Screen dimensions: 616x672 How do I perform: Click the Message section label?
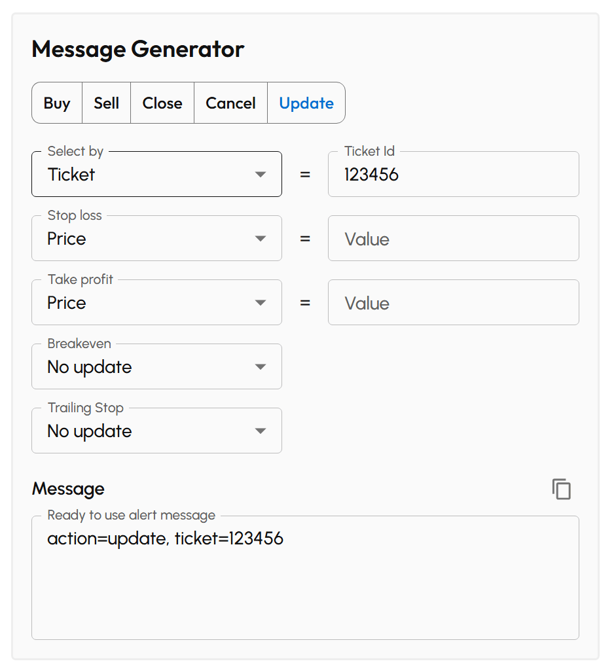click(68, 489)
